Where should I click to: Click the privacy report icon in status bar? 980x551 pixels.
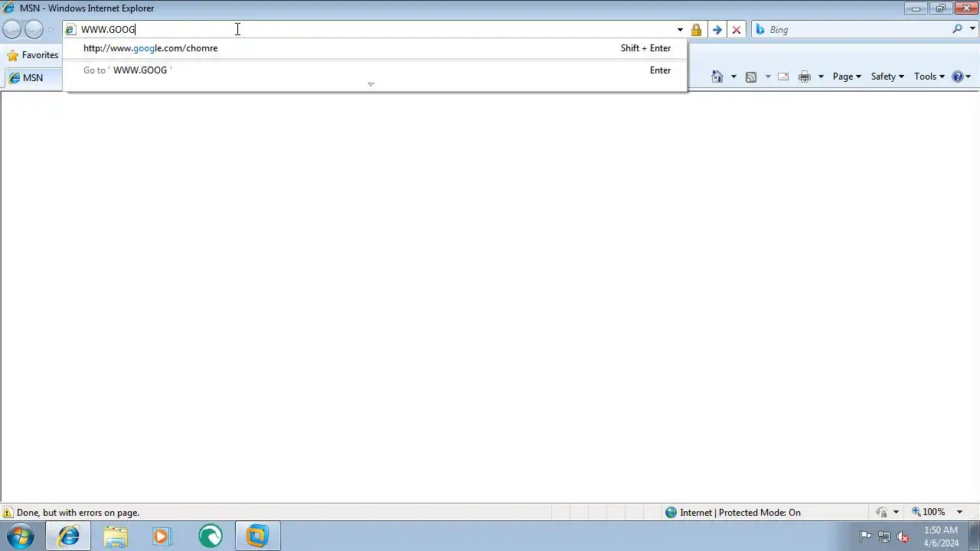coord(882,513)
